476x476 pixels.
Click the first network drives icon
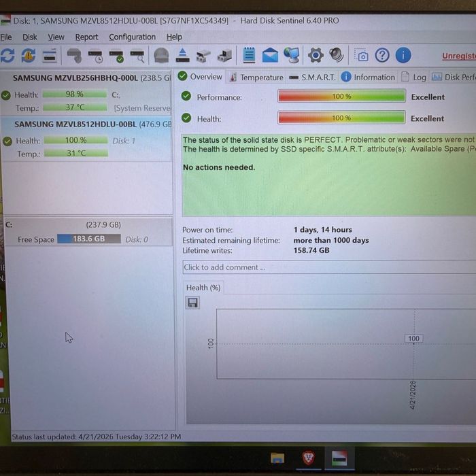tap(203, 56)
